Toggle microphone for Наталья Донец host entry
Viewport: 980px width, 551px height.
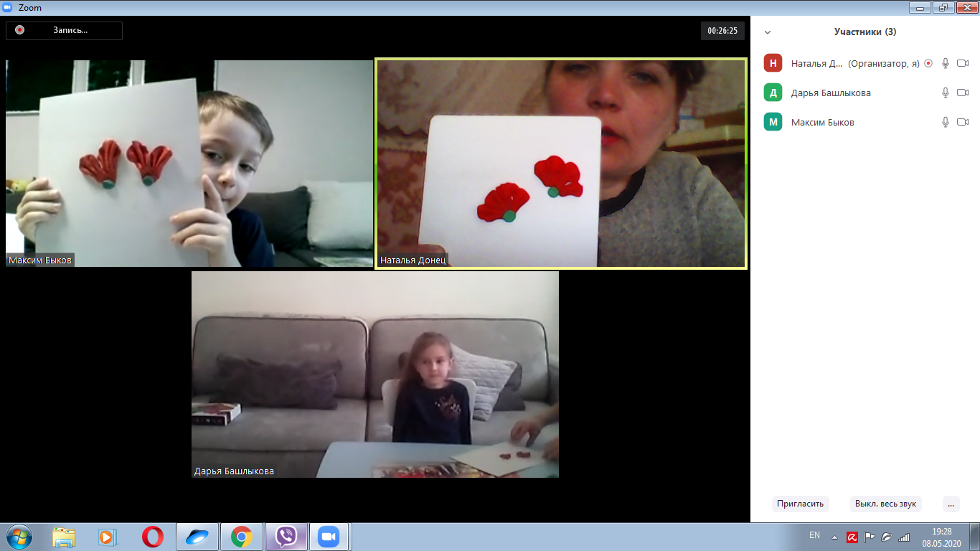click(946, 63)
